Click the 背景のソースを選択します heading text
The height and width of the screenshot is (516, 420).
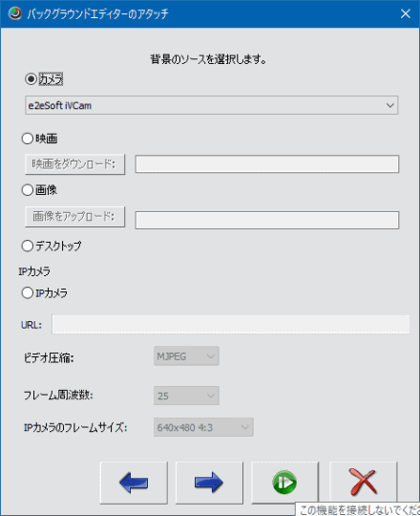pos(208,59)
